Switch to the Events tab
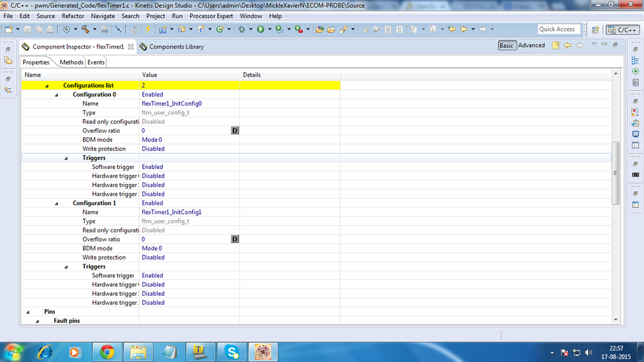The height and width of the screenshot is (362, 644). point(95,62)
